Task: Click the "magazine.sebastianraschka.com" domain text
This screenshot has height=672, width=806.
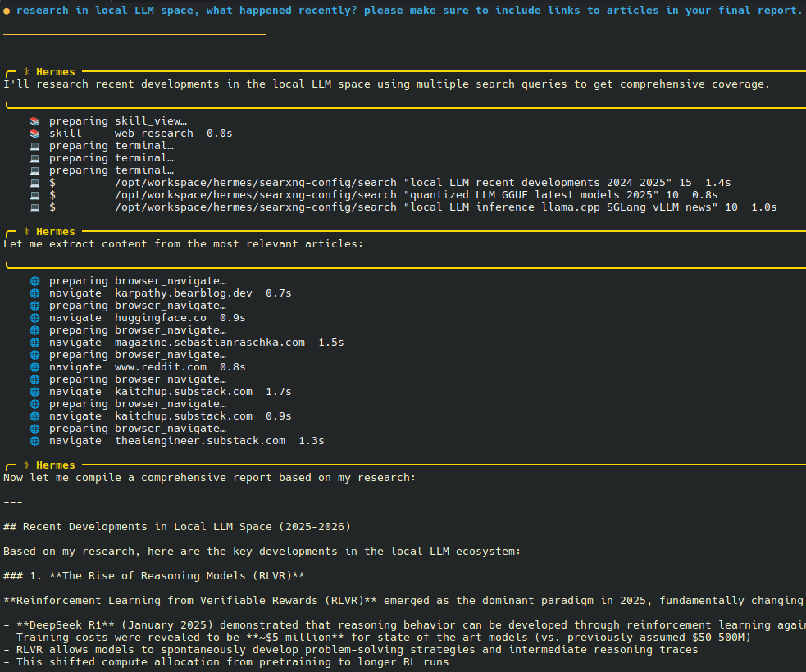Action: point(210,343)
